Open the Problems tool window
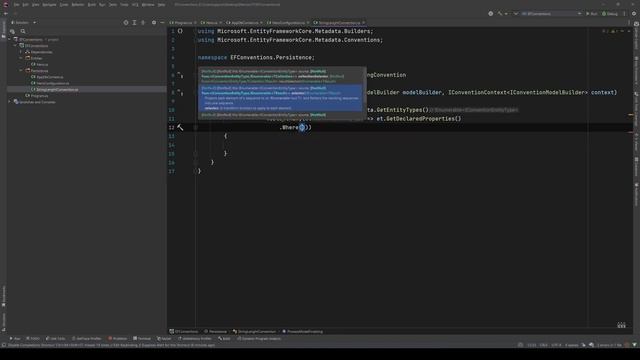Screen dimensions: 640x360 pos(118,338)
